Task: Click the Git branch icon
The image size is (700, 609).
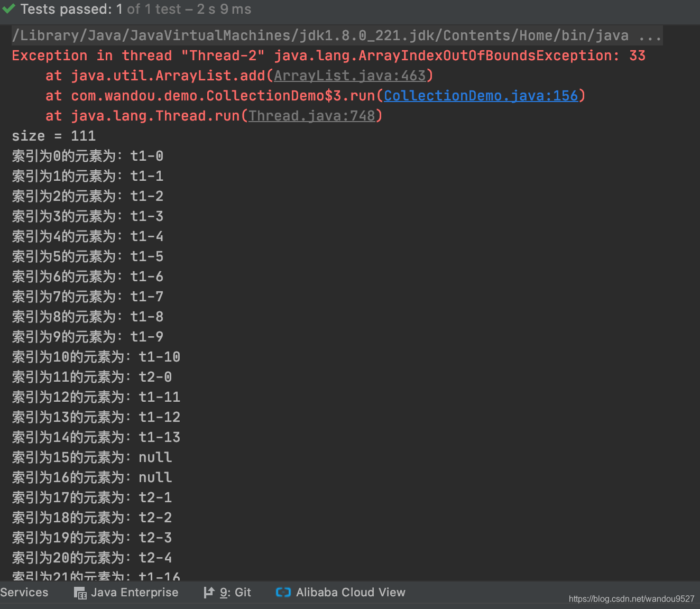Action: (209, 593)
